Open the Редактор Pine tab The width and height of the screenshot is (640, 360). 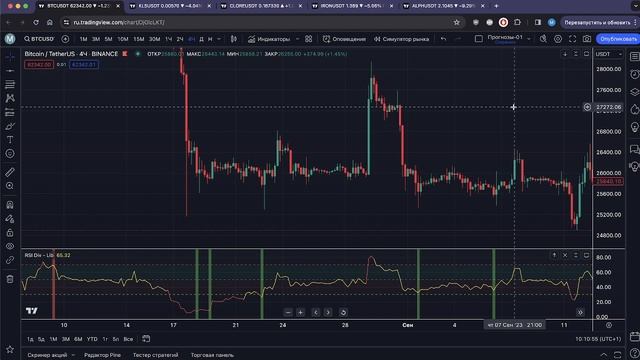coord(102,355)
